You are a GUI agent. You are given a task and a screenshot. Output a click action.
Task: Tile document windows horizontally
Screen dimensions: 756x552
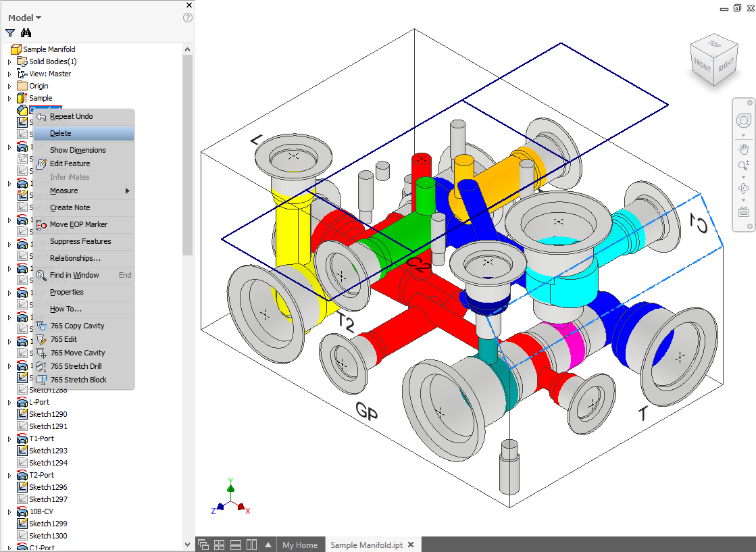click(x=236, y=545)
